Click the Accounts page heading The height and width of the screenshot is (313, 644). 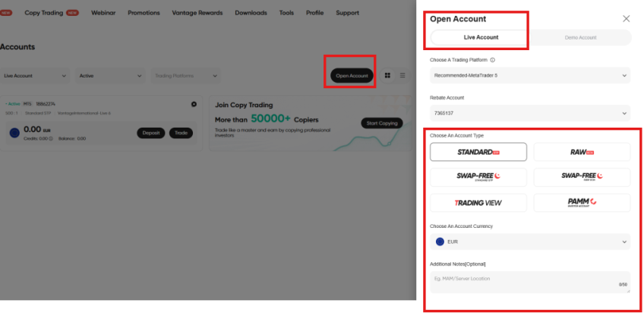point(17,47)
